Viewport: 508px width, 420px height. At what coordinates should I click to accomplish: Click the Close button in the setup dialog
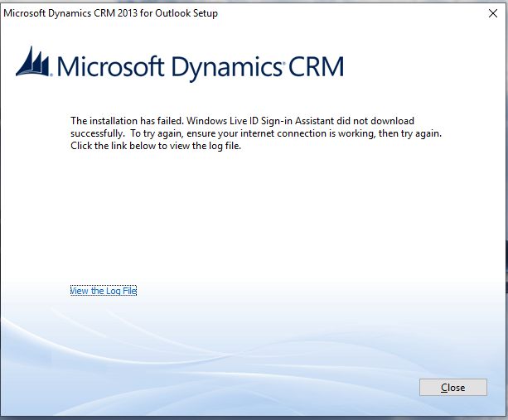pyautogui.click(x=453, y=388)
